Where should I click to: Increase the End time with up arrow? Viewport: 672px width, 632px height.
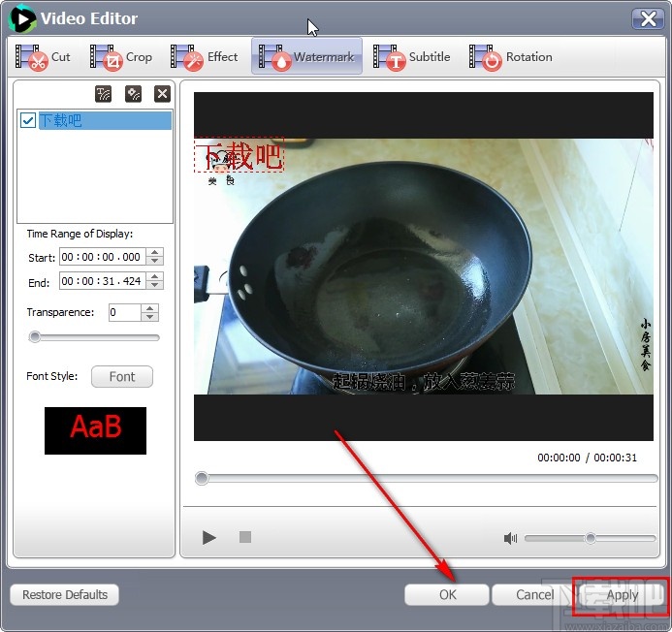click(x=155, y=276)
